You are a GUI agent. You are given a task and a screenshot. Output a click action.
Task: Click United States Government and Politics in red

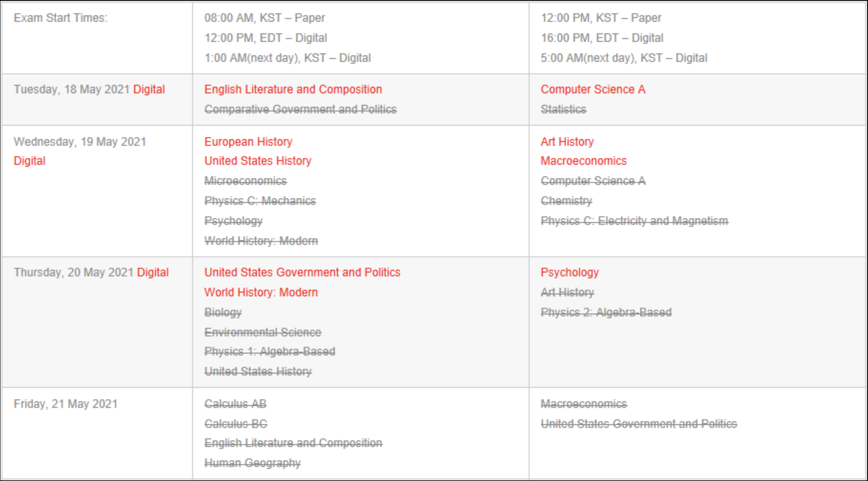pos(302,272)
